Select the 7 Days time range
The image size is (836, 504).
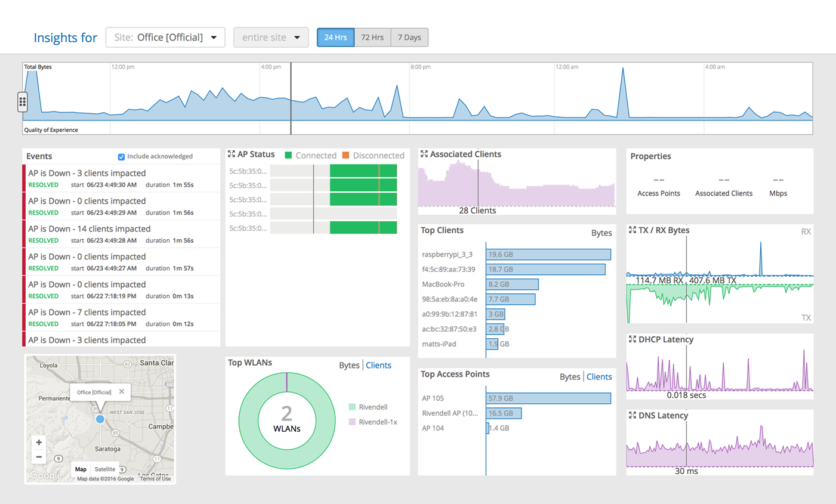tap(409, 38)
